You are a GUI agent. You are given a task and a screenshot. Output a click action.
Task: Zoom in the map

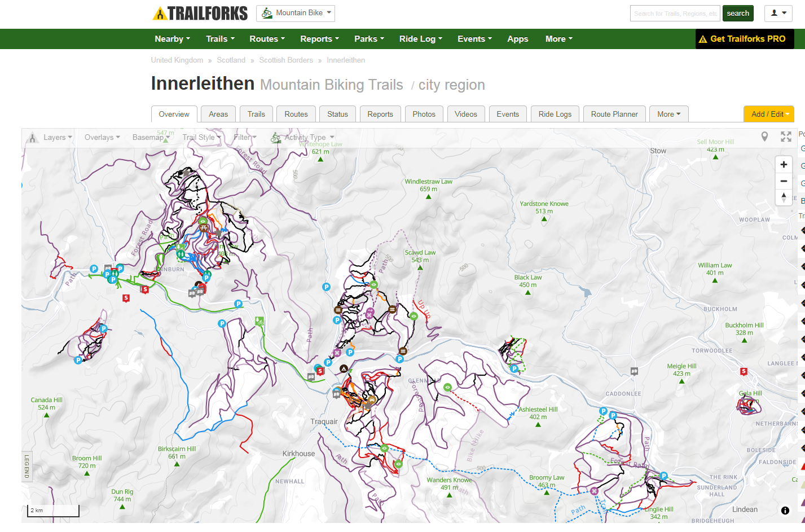click(x=784, y=165)
